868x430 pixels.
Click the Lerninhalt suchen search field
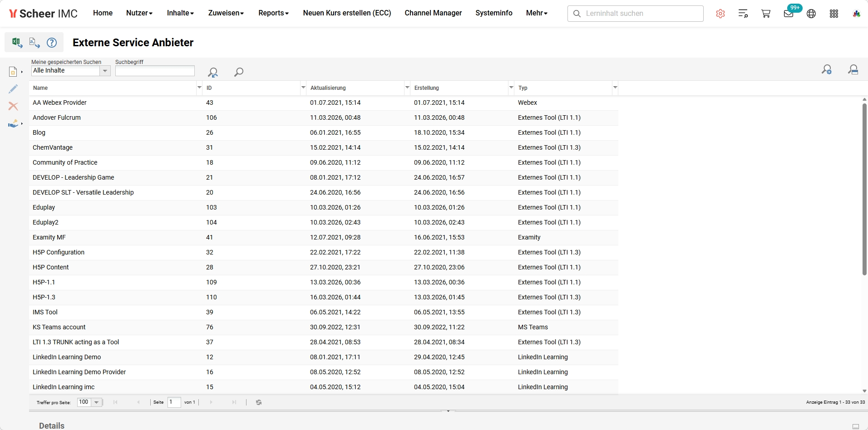635,14
